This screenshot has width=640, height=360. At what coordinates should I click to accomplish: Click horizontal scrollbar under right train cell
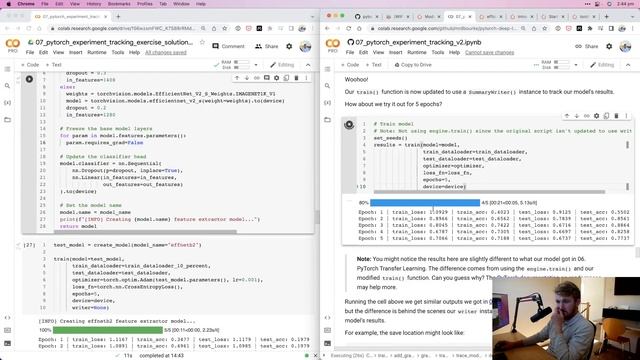click(489, 191)
